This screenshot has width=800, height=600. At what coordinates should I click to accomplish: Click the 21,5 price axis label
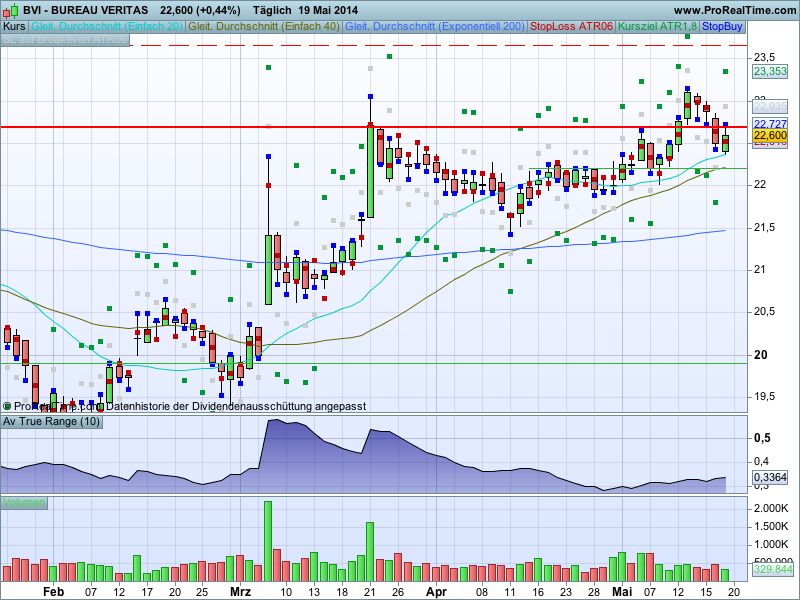coord(764,227)
